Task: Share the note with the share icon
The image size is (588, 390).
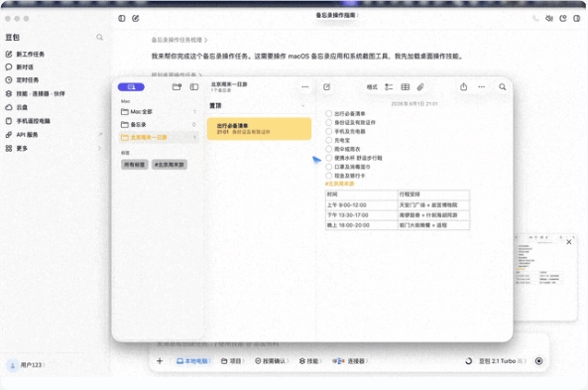Action: 463,86
